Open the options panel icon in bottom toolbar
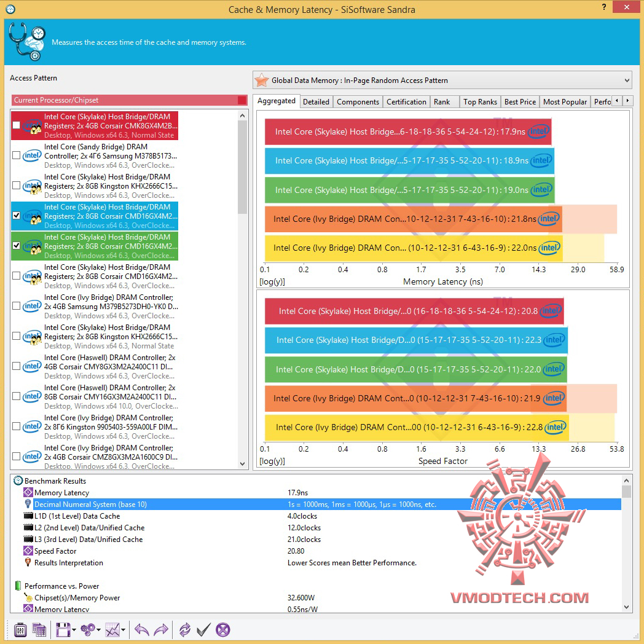644x644 pixels. click(20, 630)
